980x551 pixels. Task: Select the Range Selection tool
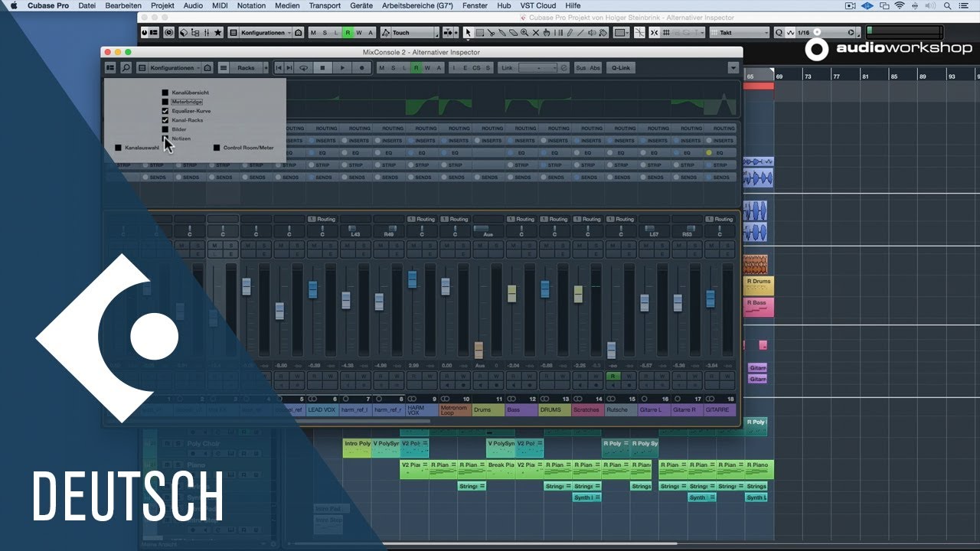pyautogui.click(x=479, y=33)
